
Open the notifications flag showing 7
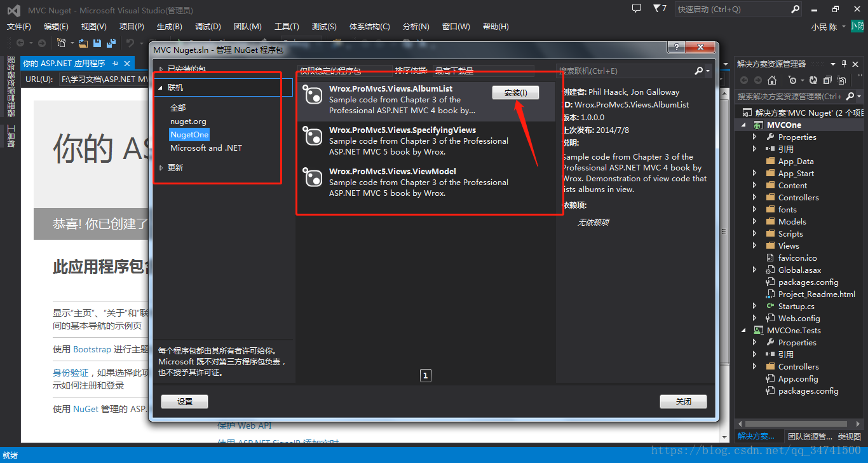click(660, 9)
